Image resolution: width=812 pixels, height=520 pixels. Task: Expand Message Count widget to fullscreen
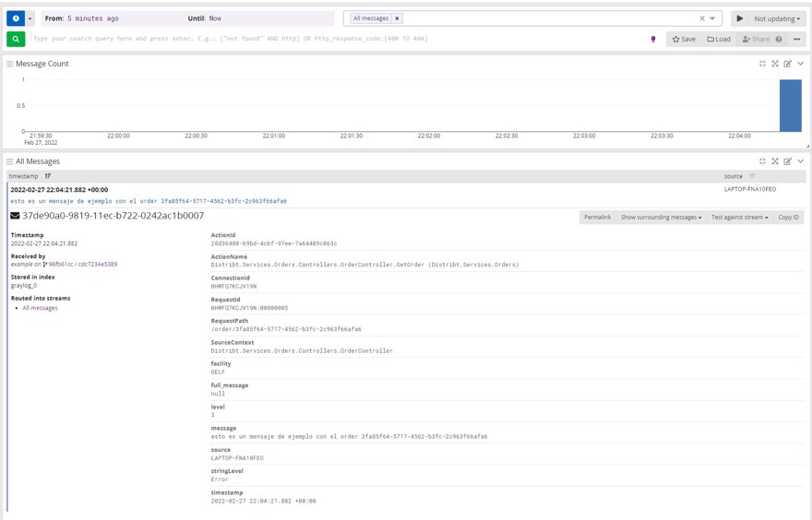(775, 64)
